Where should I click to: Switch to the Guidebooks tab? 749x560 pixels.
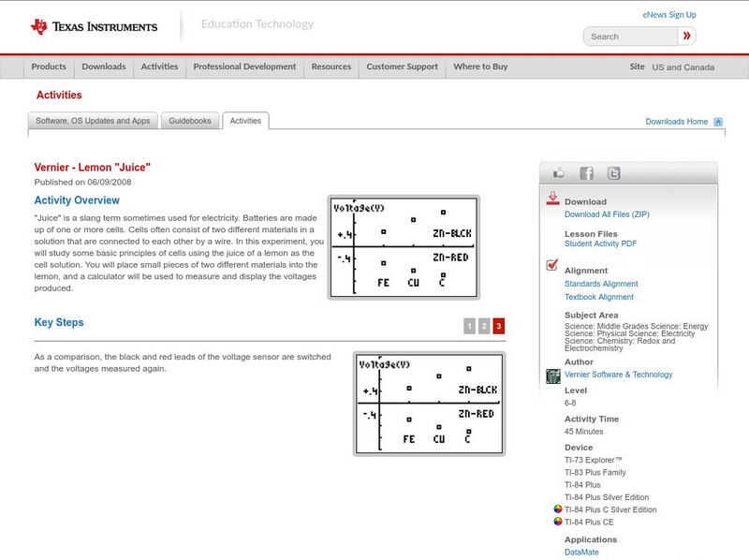(x=189, y=120)
